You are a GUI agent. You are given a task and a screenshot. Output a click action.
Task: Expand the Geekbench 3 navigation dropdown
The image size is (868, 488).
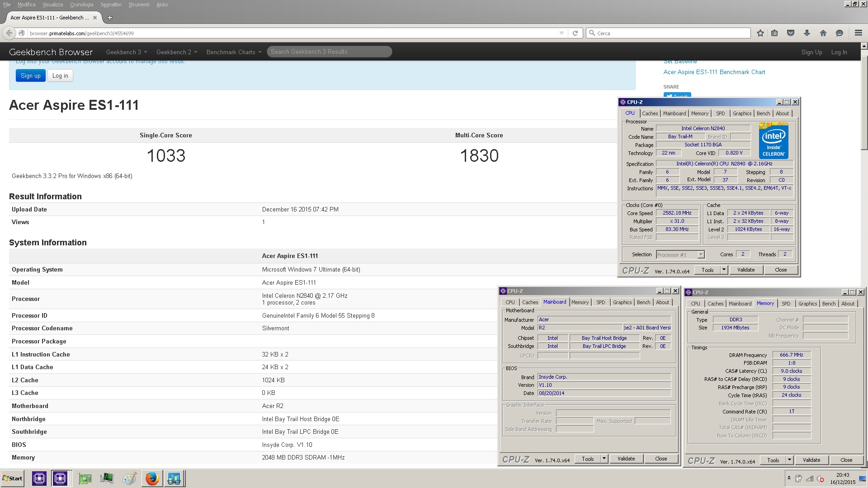point(127,52)
